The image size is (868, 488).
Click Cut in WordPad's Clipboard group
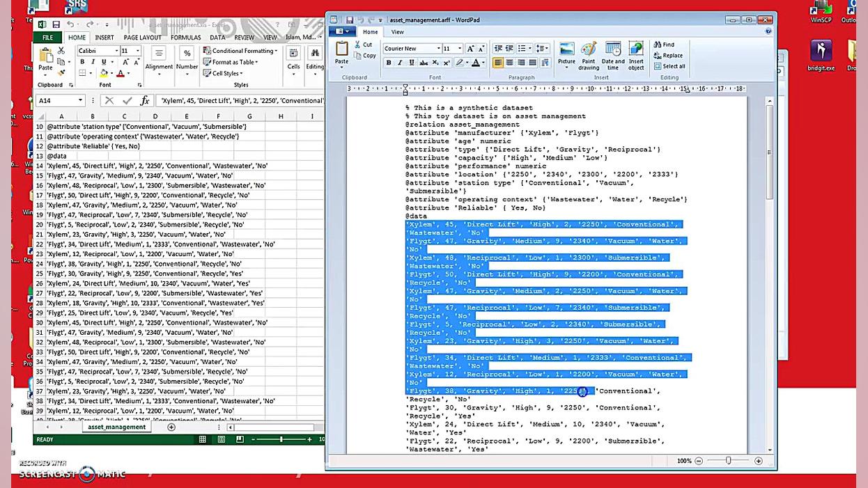(x=363, y=45)
